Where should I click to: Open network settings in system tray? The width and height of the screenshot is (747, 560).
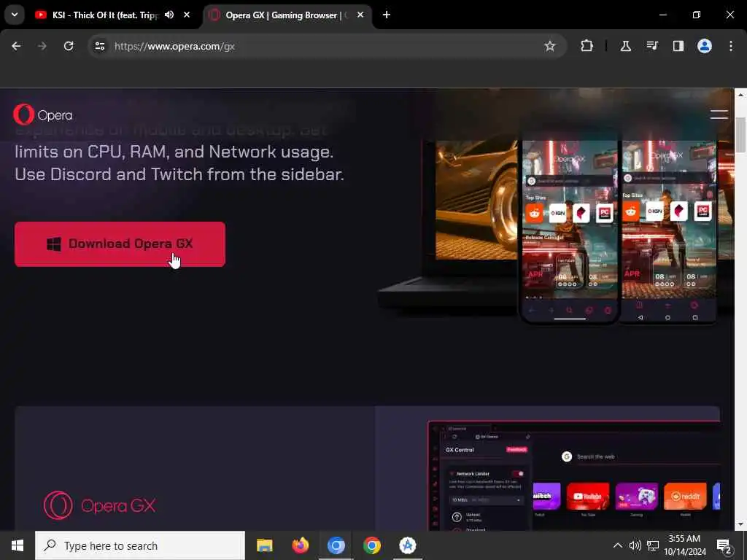653,545
